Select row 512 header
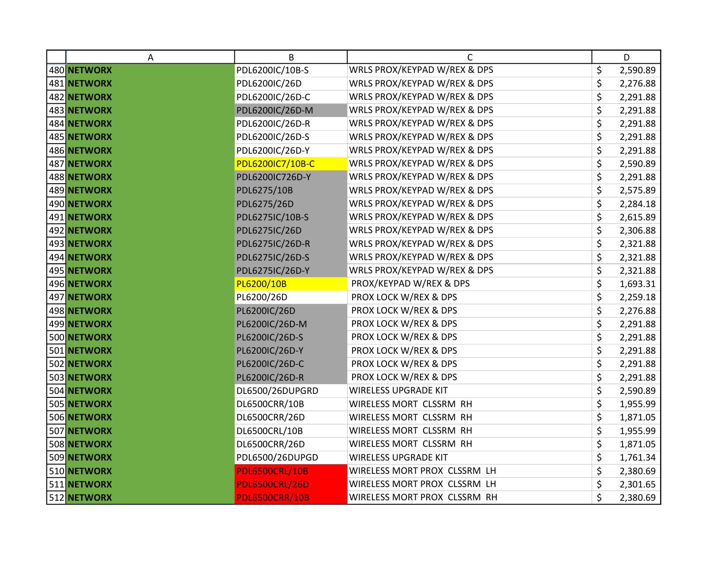Image resolution: width=728 pixels, height=563 pixels. tap(56, 498)
